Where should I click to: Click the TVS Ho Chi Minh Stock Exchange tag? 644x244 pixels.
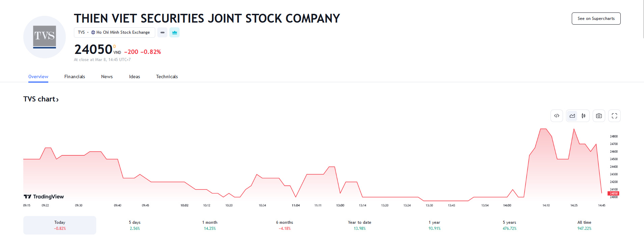pos(114,33)
